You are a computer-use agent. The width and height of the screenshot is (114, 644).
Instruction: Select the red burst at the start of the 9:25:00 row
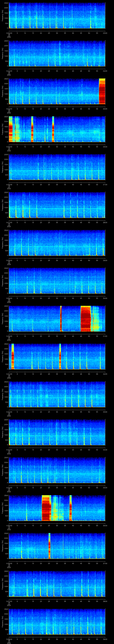coord(11,129)
